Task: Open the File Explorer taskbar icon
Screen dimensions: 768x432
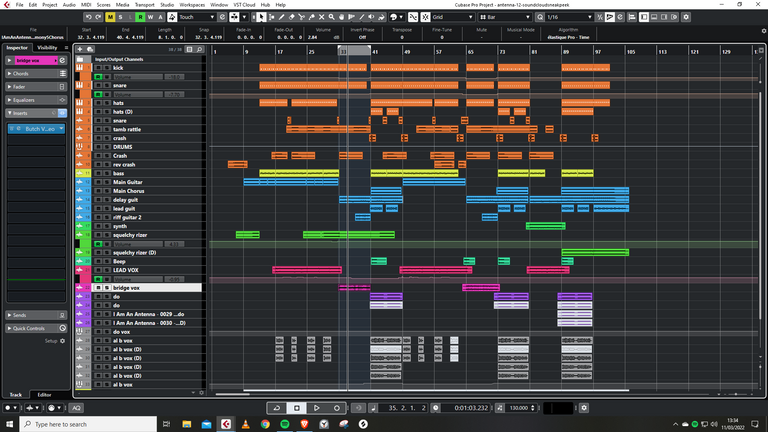Action: (x=187, y=424)
